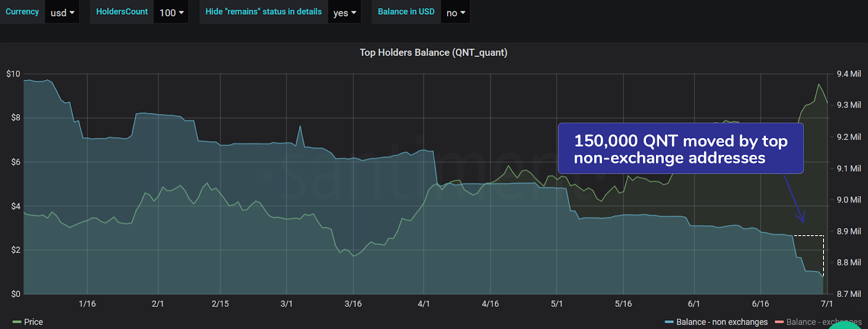Click the 9.3 Mil right axis label
This screenshot has width=868, height=329.
pyautogui.click(x=849, y=105)
